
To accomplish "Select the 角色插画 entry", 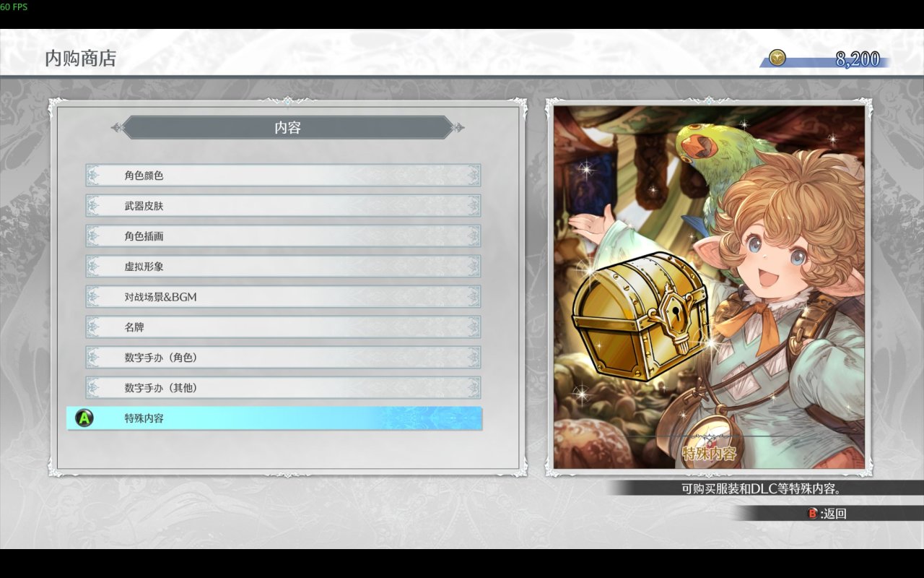I will (x=283, y=236).
